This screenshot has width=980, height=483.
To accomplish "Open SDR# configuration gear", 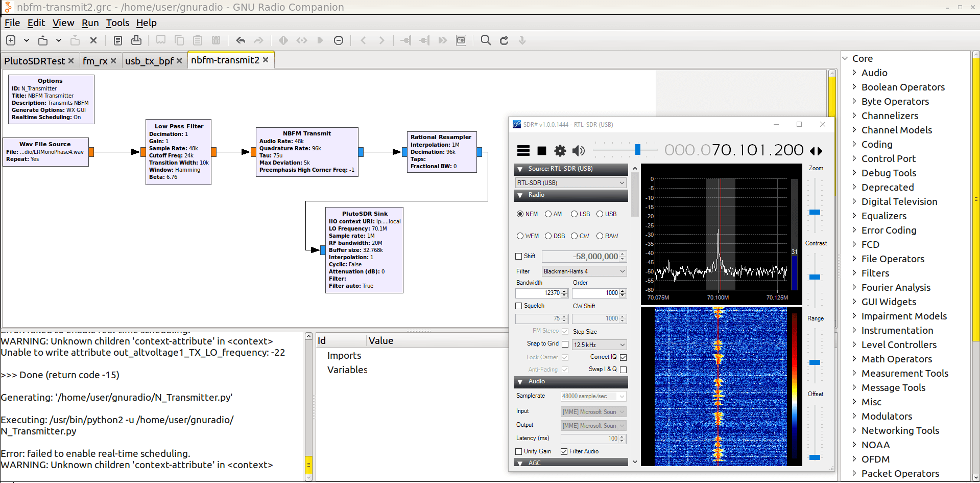I will tap(560, 150).
